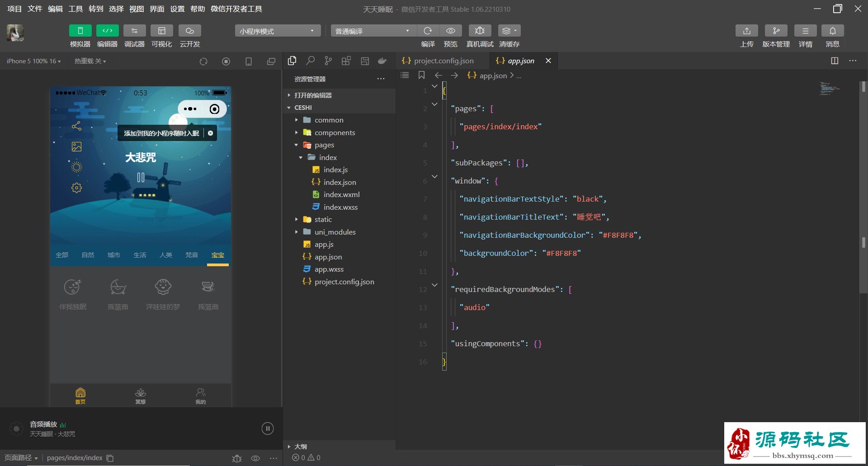
Task: Open the extensions blocks icon
Action: tap(346, 61)
